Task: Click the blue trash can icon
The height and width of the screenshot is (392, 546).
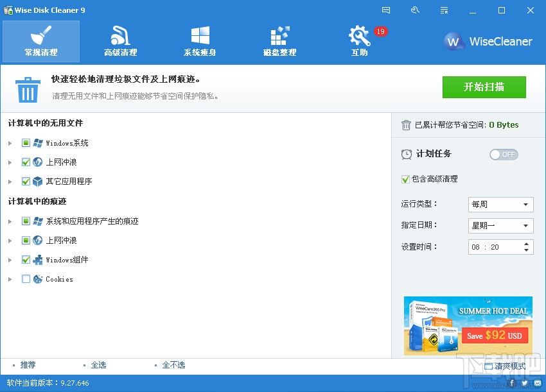Action: (x=28, y=90)
